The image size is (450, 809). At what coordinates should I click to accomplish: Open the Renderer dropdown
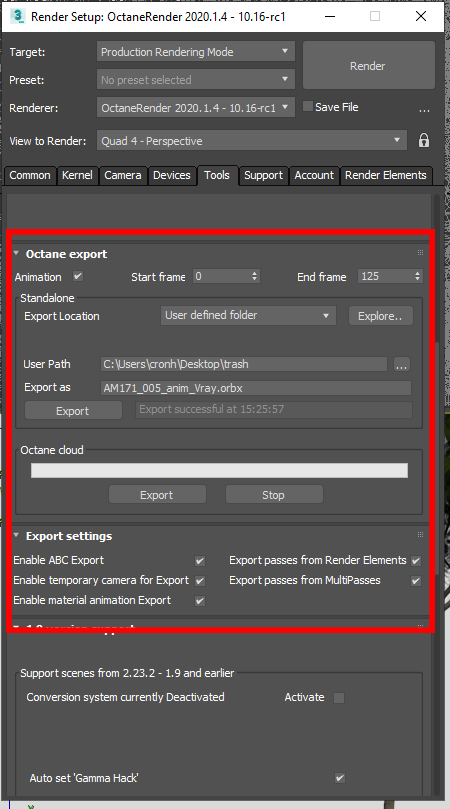[x=196, y=107]
